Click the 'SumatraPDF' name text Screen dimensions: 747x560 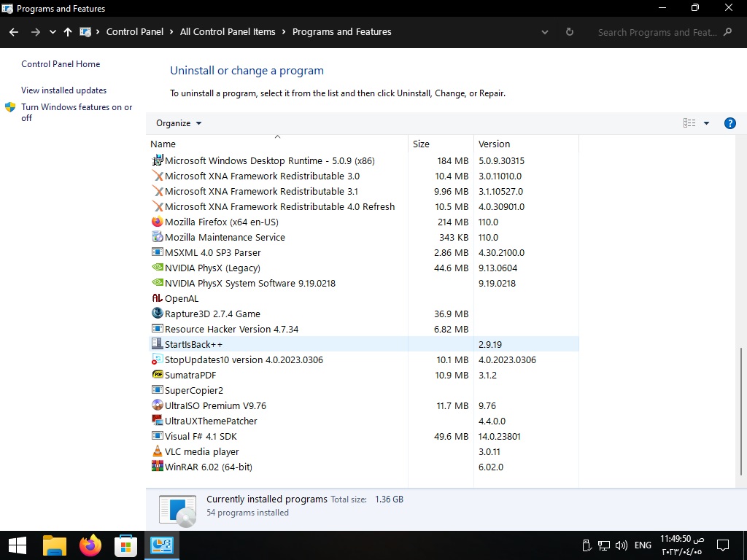(190, 375)
